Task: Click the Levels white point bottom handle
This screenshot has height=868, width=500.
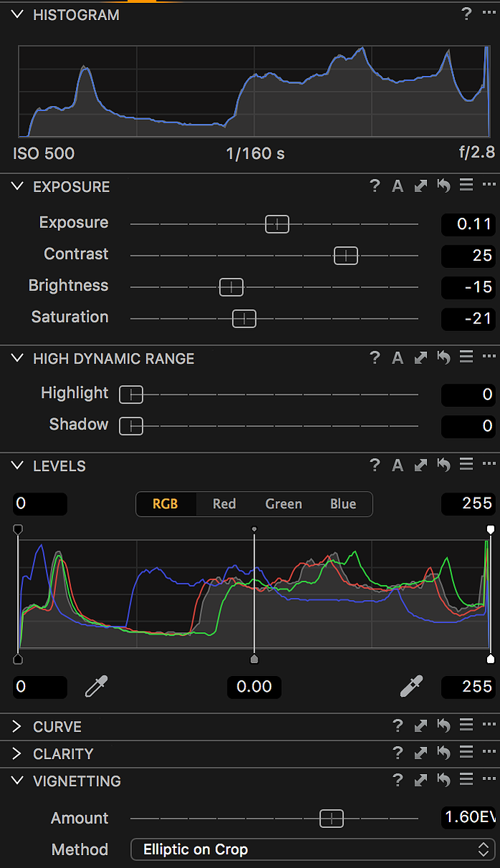Action: click(x=491, y=658)
